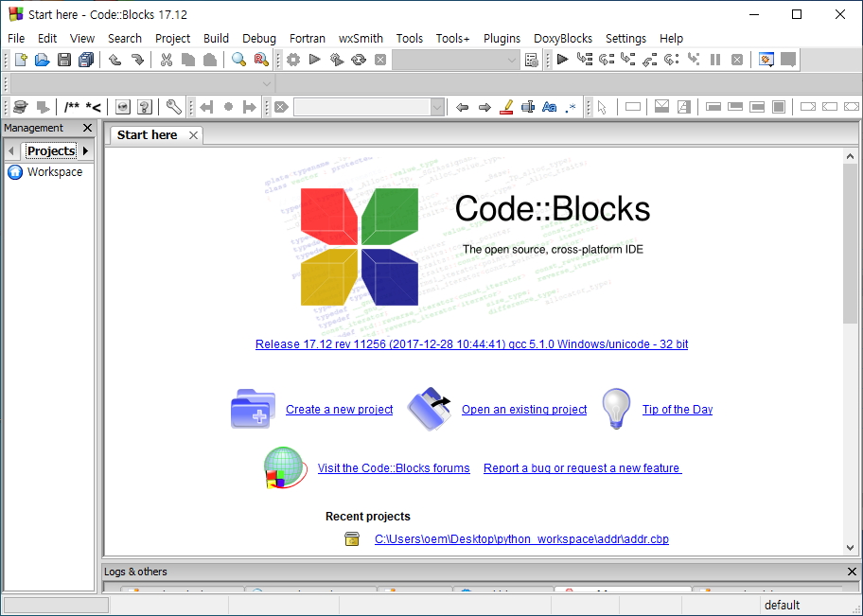Select the Workspace tree node
Viewport: 863px width, 616px height.
pos(55,172)
